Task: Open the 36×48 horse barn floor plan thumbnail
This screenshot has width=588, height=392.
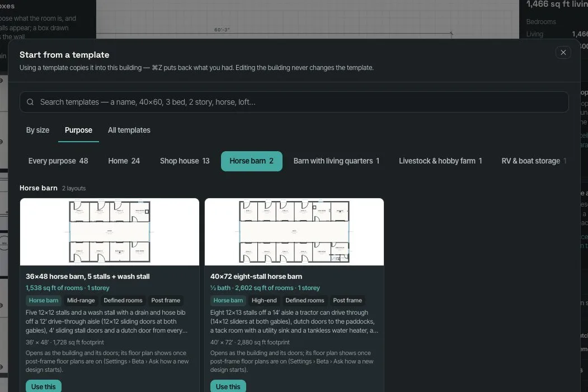Action: click(110, 232)
